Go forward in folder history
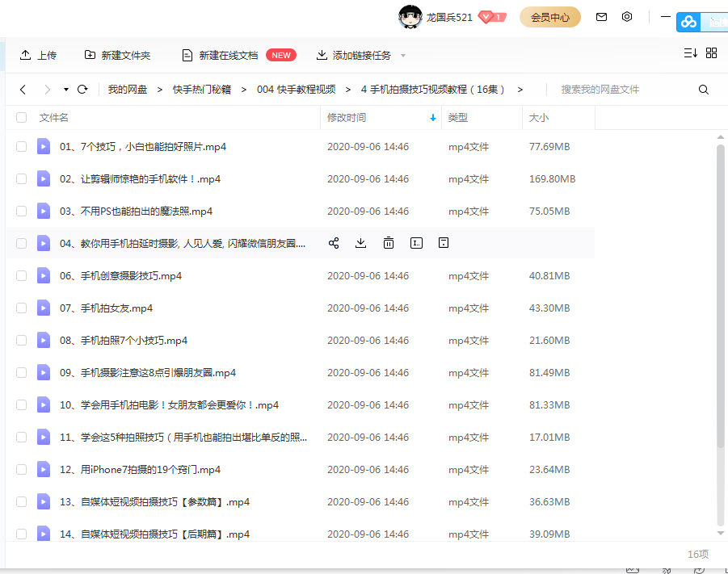 click(47, 89)
